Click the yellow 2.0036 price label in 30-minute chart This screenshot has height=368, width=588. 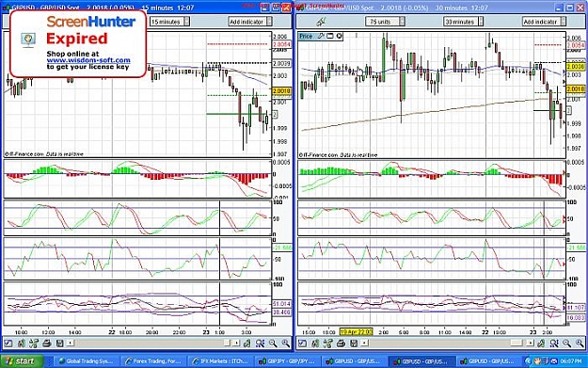576,67
